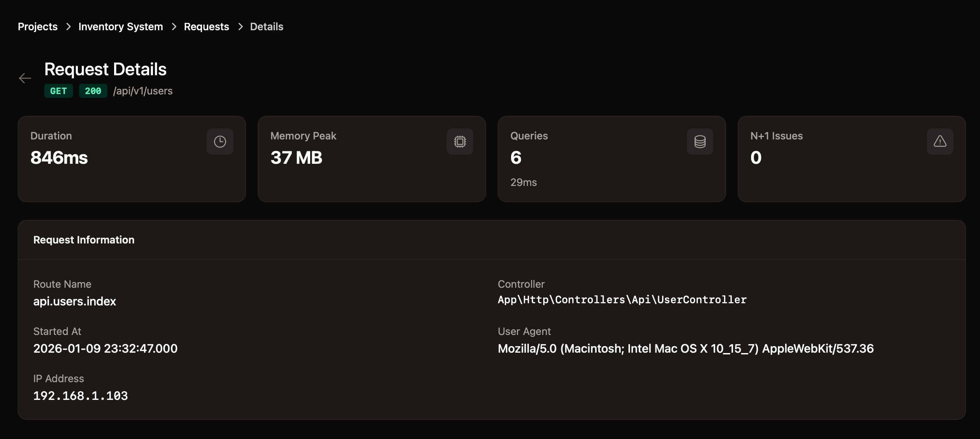
Task: Navigate to the Requests breadcrumb
Action: (x=206, y=27)
